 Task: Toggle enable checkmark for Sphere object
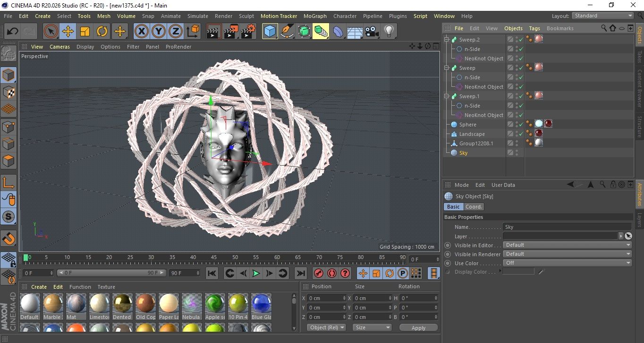pos(521,125)
